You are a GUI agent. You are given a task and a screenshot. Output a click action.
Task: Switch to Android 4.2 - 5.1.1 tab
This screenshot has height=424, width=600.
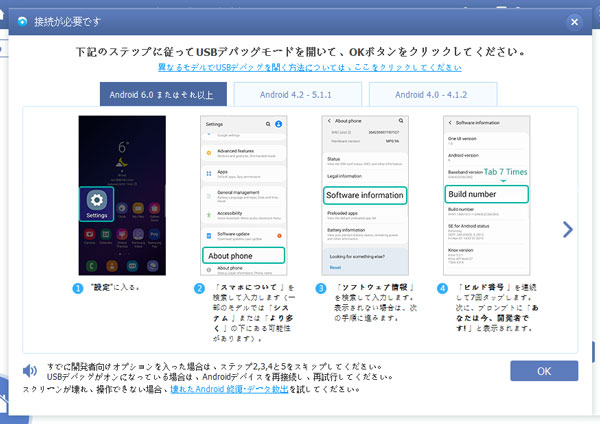[x=298, y=94]
